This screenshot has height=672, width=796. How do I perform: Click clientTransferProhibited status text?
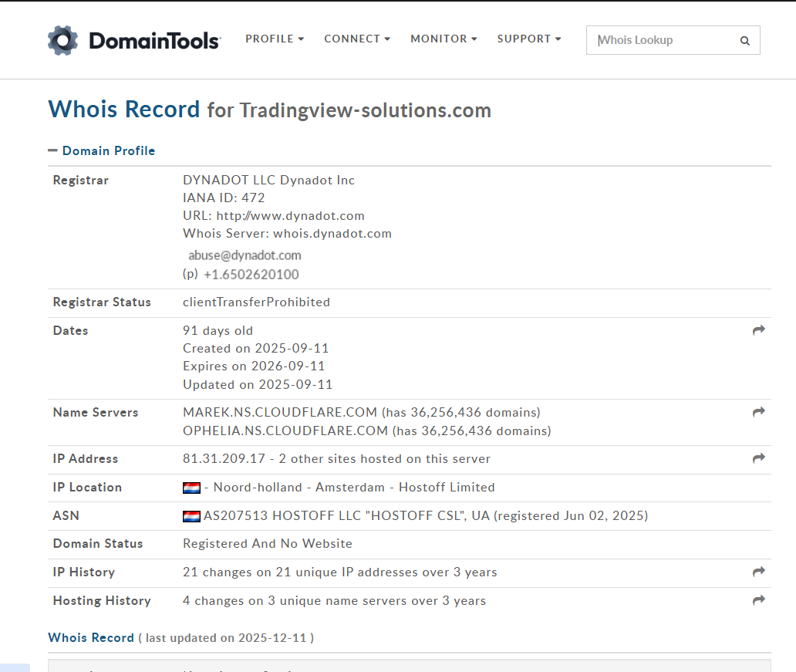(x=256, y=302)
